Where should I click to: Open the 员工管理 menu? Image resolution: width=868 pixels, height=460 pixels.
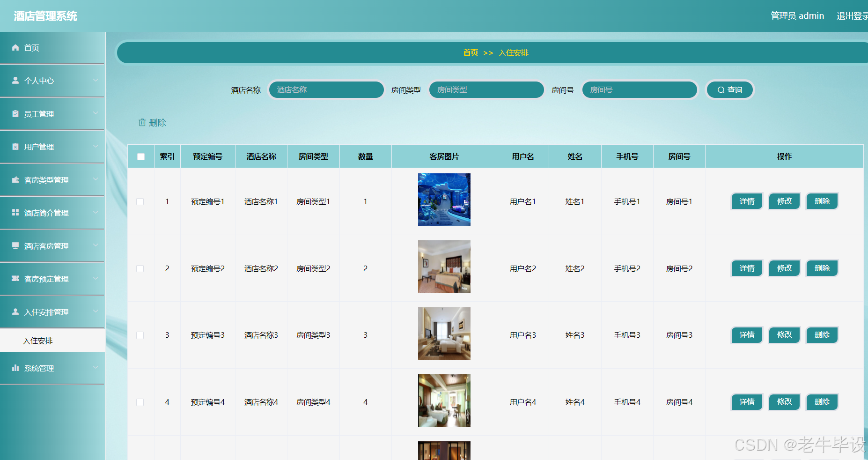coord(52,114)
